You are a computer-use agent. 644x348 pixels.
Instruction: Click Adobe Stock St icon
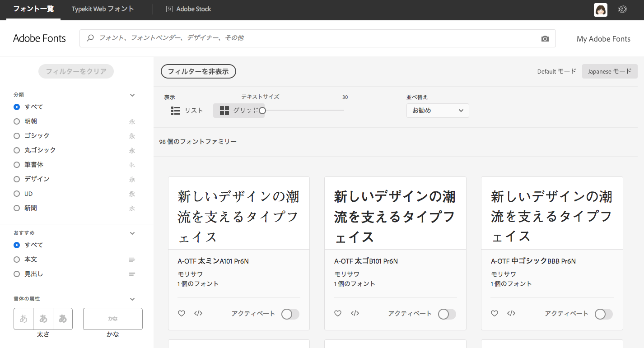[169, 9]
